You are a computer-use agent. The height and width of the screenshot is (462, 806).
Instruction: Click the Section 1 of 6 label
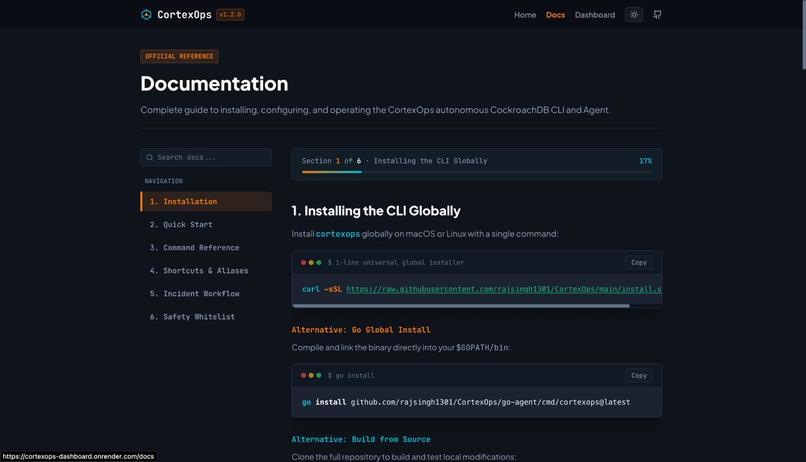point(331,161)
